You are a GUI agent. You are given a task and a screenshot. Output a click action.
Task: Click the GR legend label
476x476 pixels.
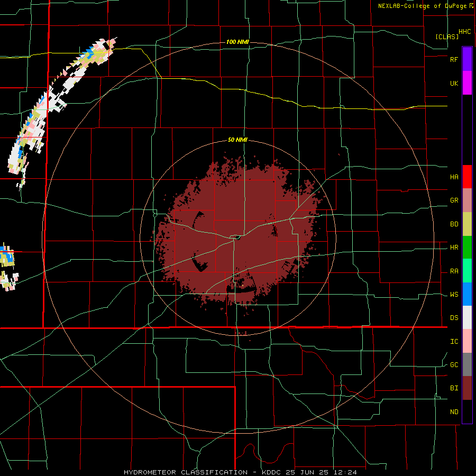(x=454, y=200)
